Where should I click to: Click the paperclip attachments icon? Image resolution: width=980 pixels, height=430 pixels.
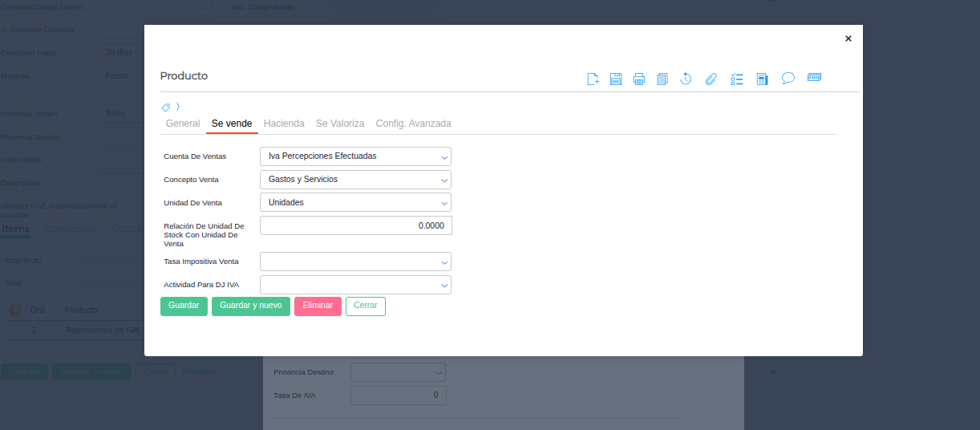coord(711,79)
